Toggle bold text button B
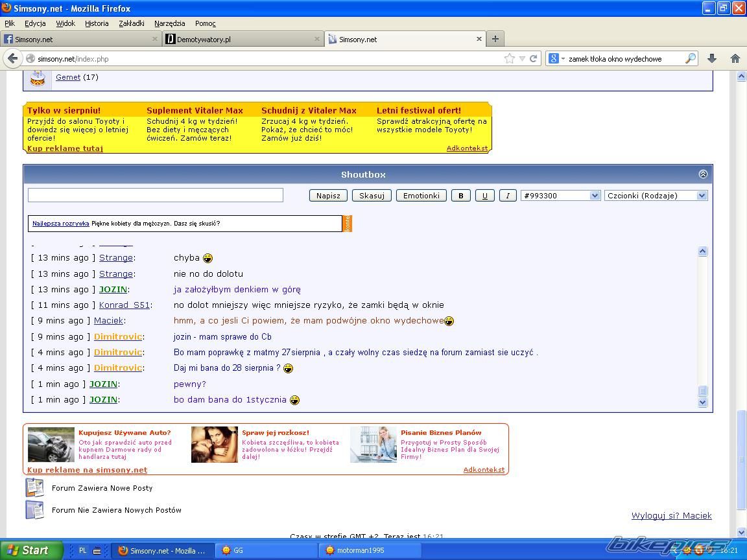This screenshot has height=560, width=747. (461, 196)
